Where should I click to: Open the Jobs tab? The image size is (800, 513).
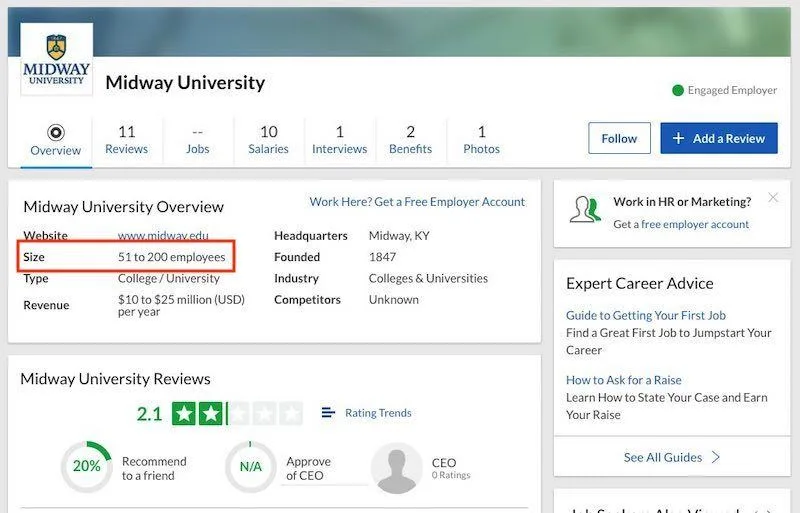pos(197,140)
